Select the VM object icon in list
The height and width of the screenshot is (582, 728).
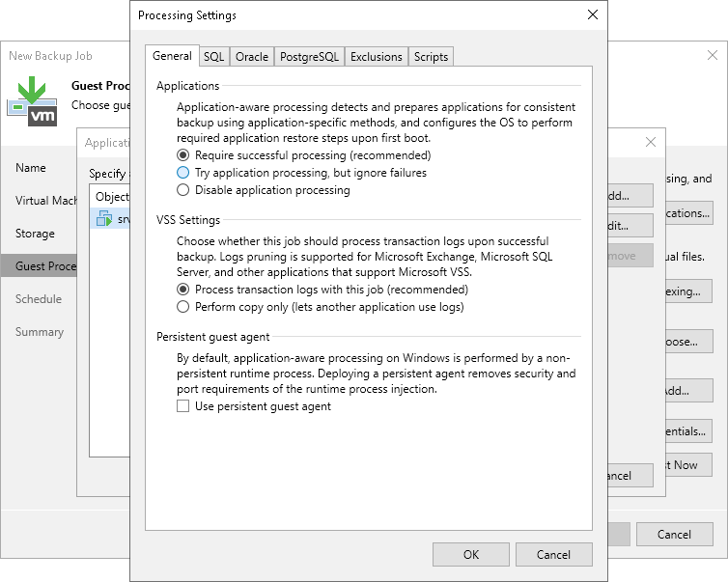coord(104,218)
